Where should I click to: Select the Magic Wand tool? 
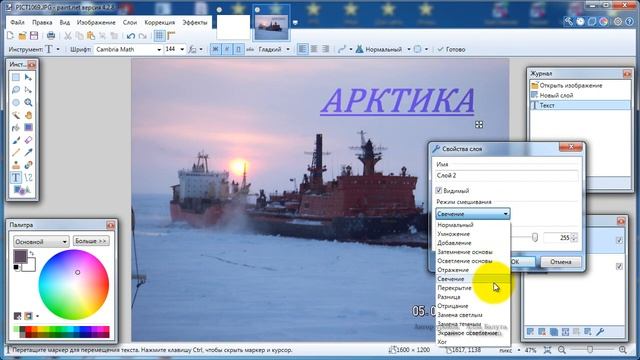click(16, 115)
